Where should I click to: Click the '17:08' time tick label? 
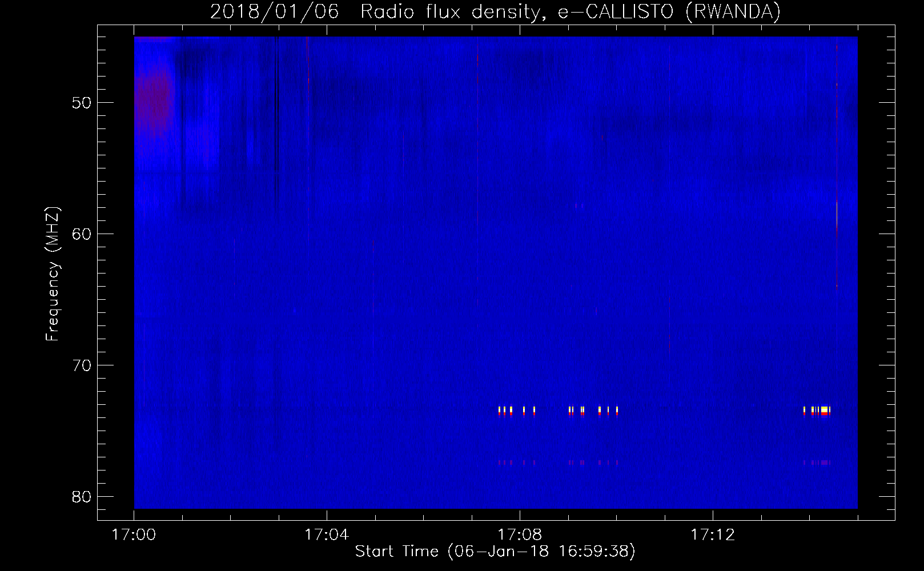tap(520, 535)
